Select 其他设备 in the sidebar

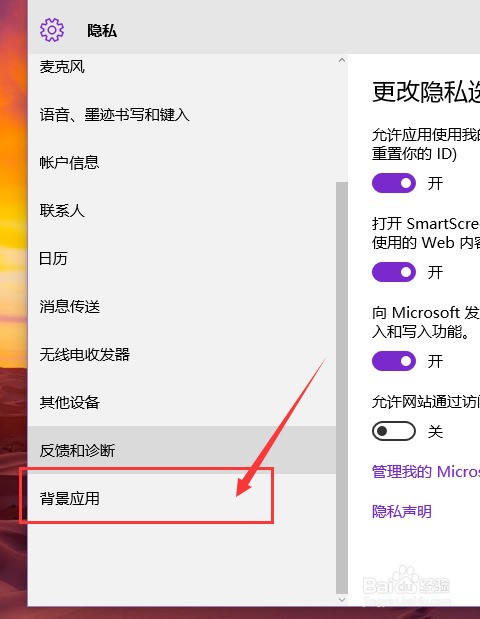click(182, 402)
